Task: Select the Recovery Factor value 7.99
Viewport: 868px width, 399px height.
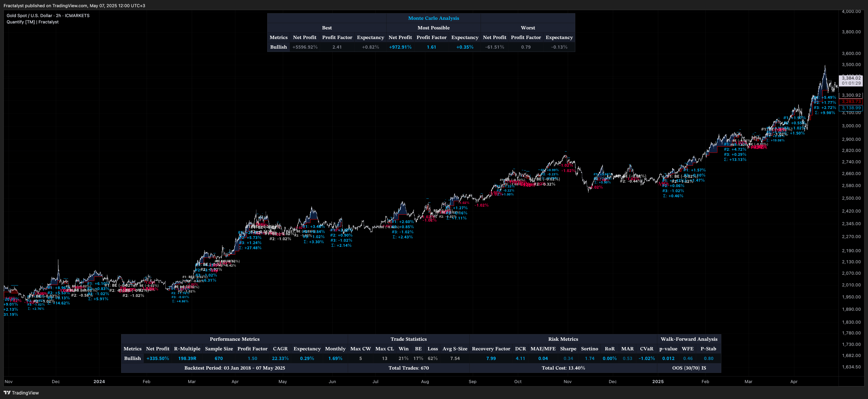Action: (491, 358)
